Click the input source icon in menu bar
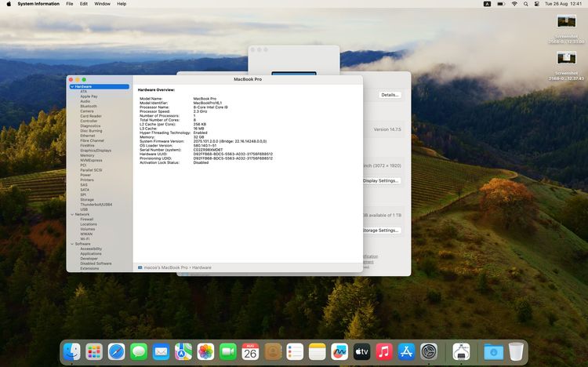This screenshot has height=367, width=588. click(x=487, y=4)
